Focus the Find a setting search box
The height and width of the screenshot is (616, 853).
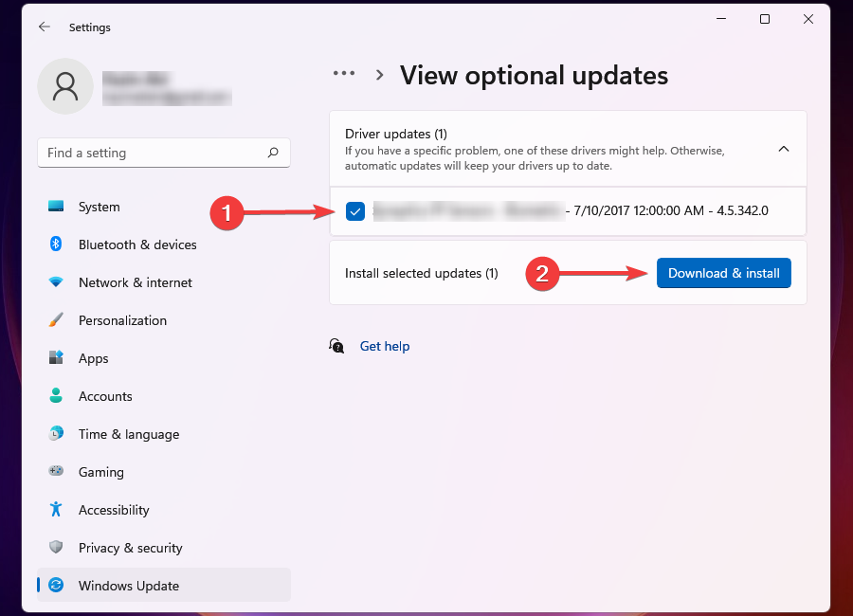point(164,153)
